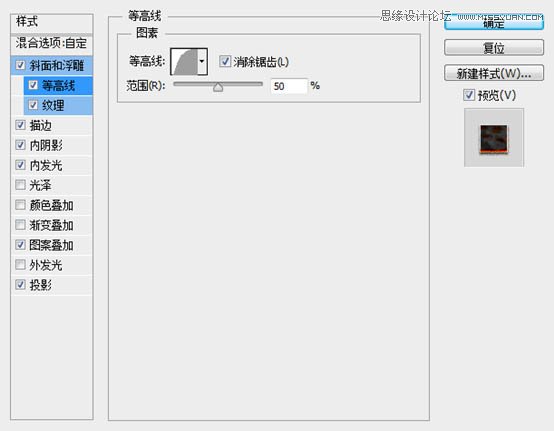Toggle the 预览(V) preview checkbox
This screenshot has width=554, height=431.
click(469, 95)
